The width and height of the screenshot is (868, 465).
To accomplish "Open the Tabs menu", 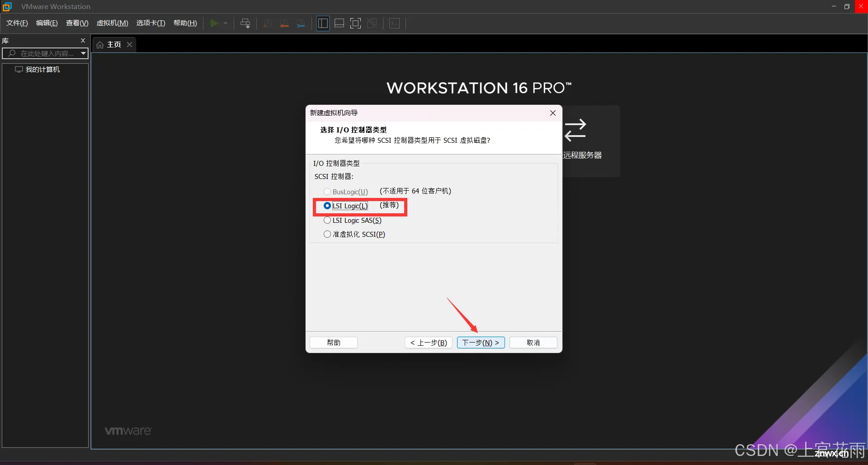I will tap(151, 23).
